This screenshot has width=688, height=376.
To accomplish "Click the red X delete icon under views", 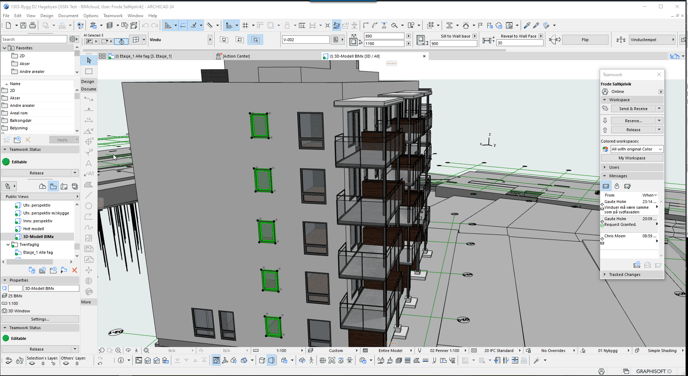I will click(74, 270).
